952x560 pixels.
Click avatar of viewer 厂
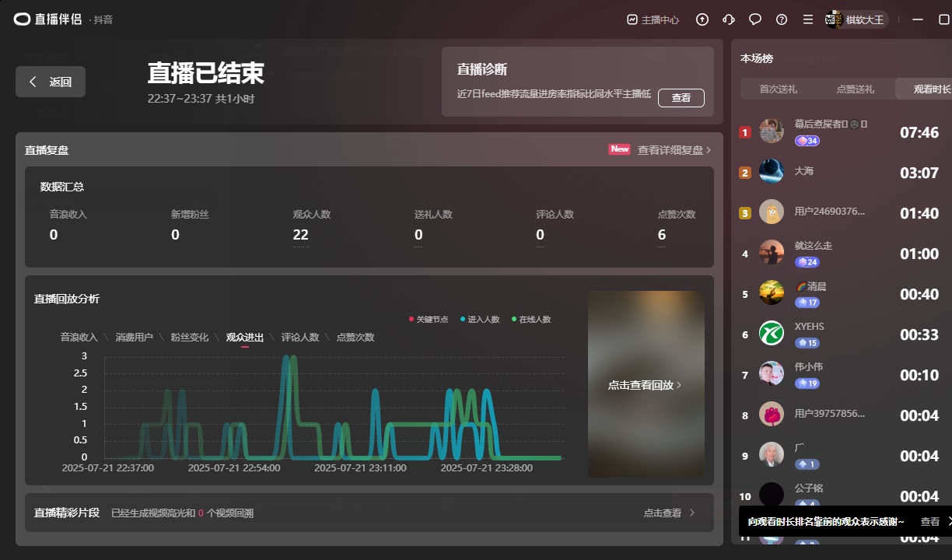pyautogui.click(x=772, y=455)
